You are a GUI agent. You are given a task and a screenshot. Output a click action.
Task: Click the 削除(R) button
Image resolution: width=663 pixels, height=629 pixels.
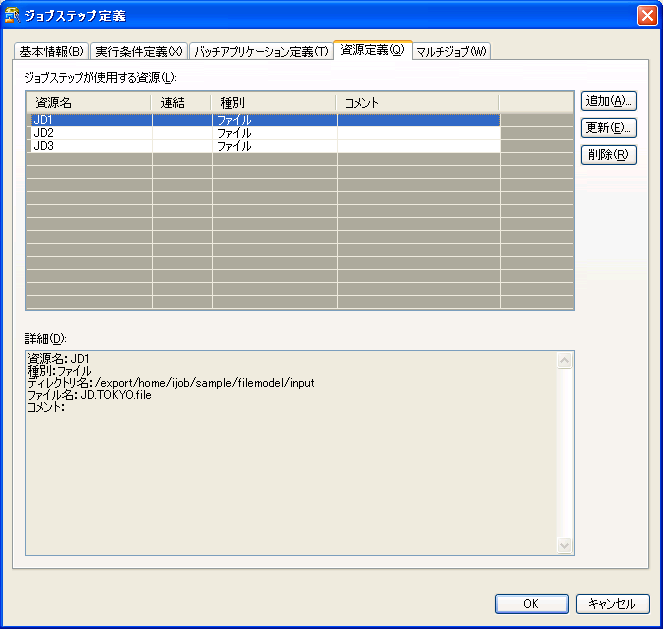pyautogui.click(x=608, y=155)
